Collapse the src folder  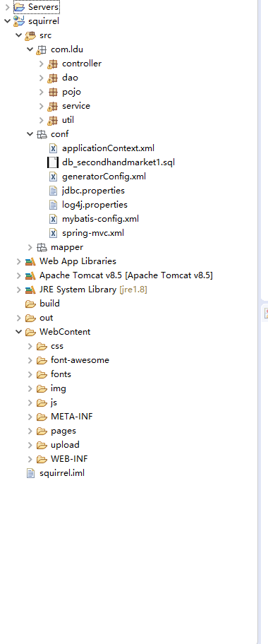coord(18,35)
